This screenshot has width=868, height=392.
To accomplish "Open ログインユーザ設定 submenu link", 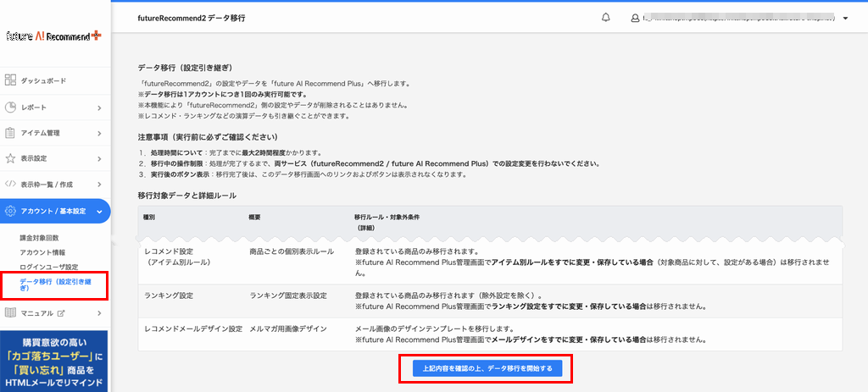I will pos(48,267).
